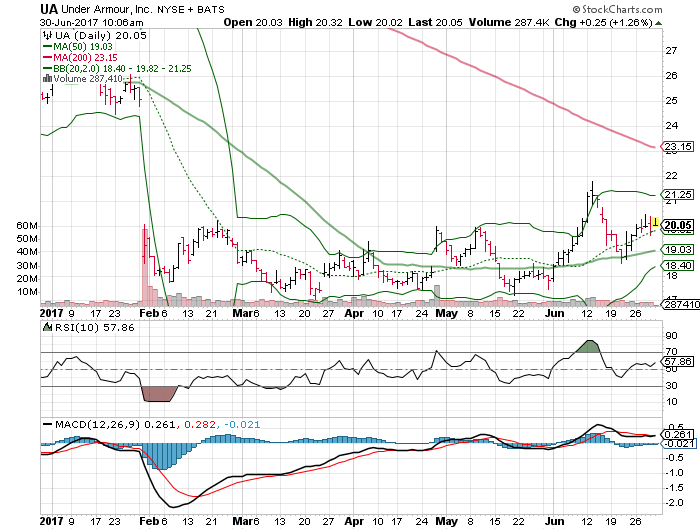The image size is (700, 530).
Task: Click the candlestick icon beside UA (Daily)
Action: [x=47, y=35]
